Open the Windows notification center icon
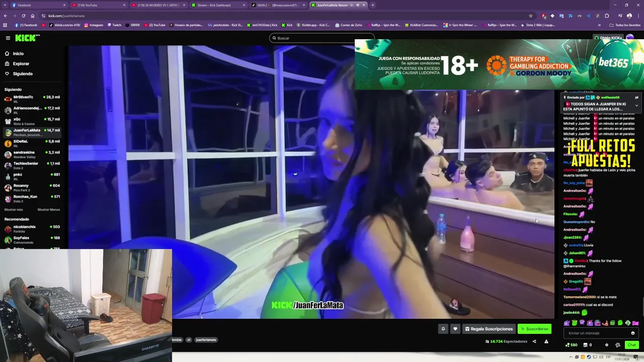 [636, 357]
